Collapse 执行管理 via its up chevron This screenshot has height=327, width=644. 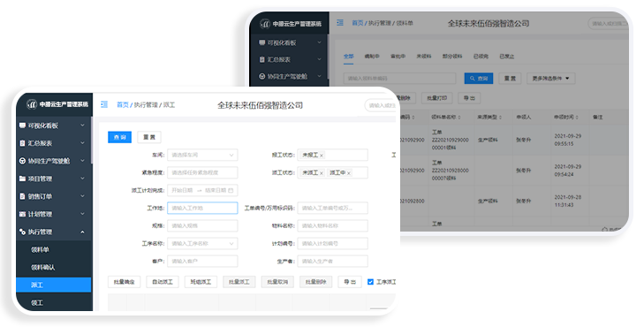coord(82,232)
